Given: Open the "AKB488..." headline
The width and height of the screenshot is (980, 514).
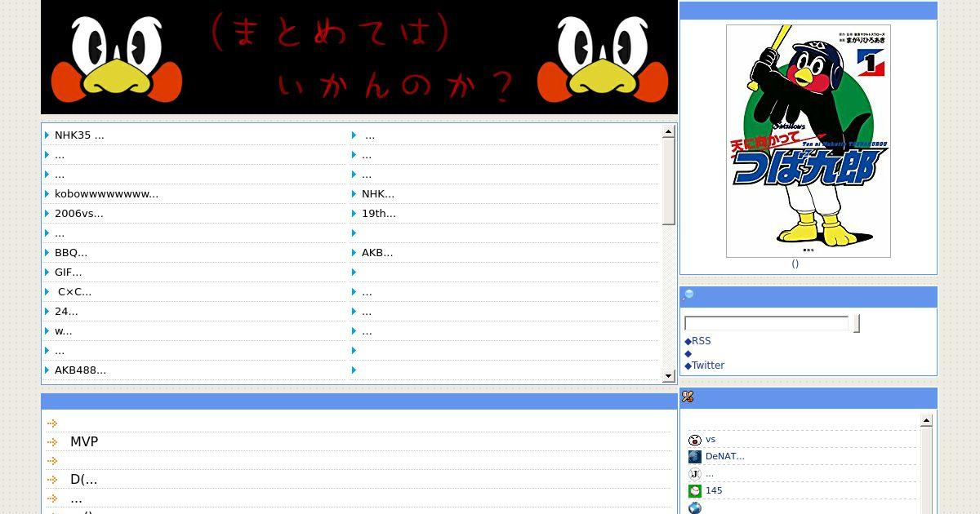Looking at the screenshot, I should coord(80,370).
